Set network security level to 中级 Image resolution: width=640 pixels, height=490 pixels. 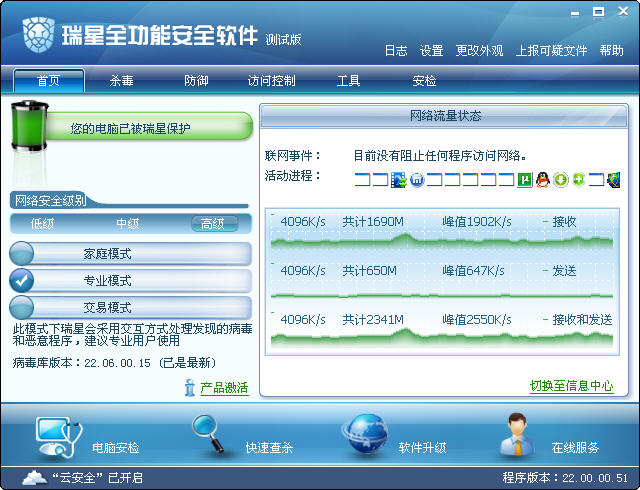[x=128, y=224]
